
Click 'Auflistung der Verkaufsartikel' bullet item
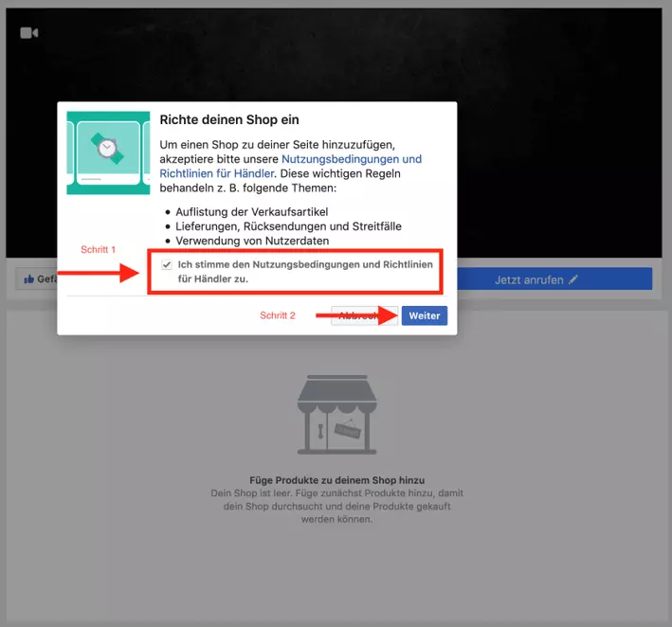coord(252,212)
